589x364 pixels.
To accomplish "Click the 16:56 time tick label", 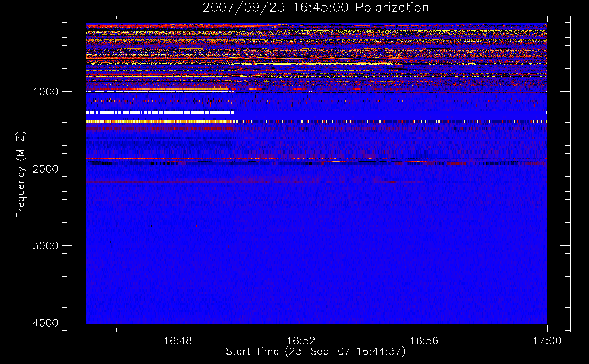I will pos(424,341).
